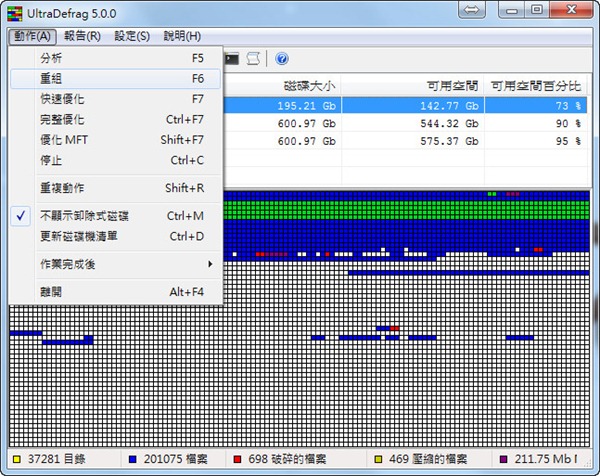The height and width of the screenshot is (476, 600).
Task: Select 快速優化 menu entry
Action: [116, 99]
